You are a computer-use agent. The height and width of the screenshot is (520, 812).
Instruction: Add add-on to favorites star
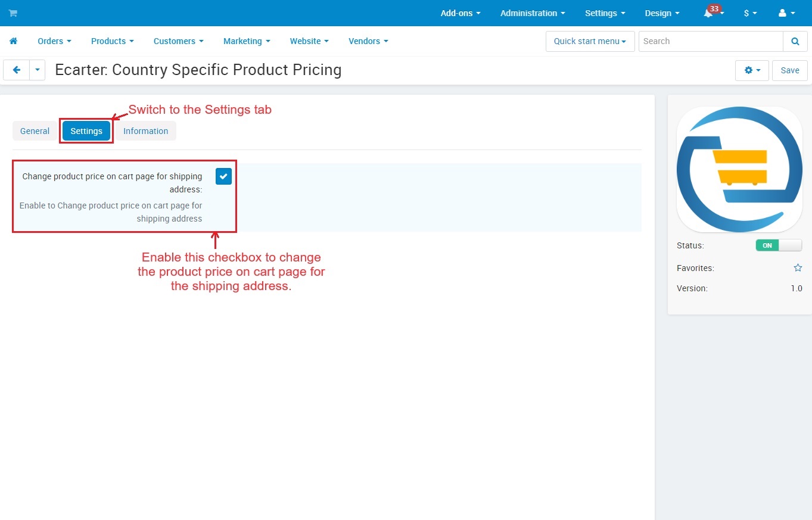pos(798,268)
